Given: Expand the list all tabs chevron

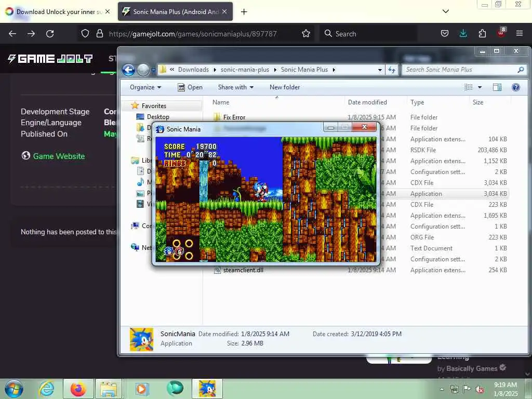Looking at the screenshot, I should click(x=446, y=11).
